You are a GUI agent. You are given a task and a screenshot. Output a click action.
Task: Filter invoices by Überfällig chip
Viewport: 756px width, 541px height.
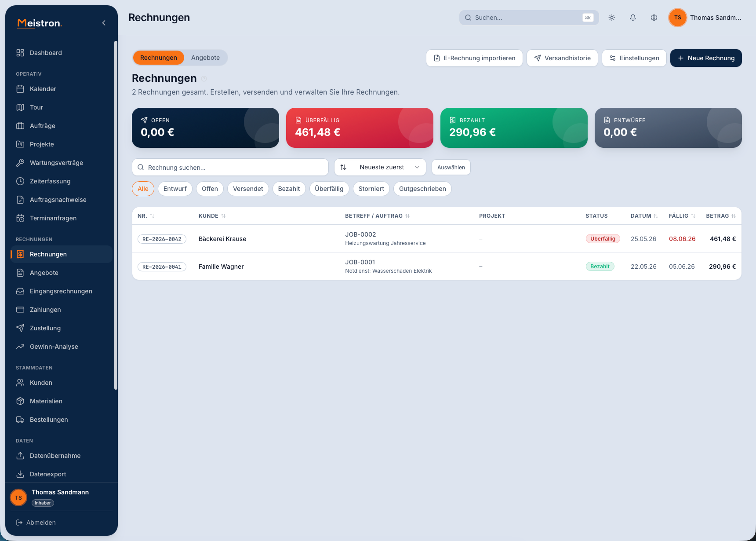click(329, 189)
